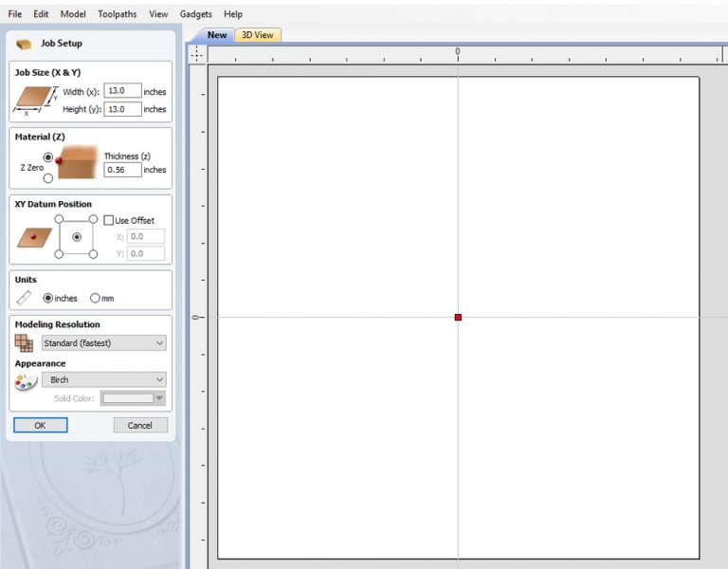Select the top-right XY datum corner

tap(93, 219)
